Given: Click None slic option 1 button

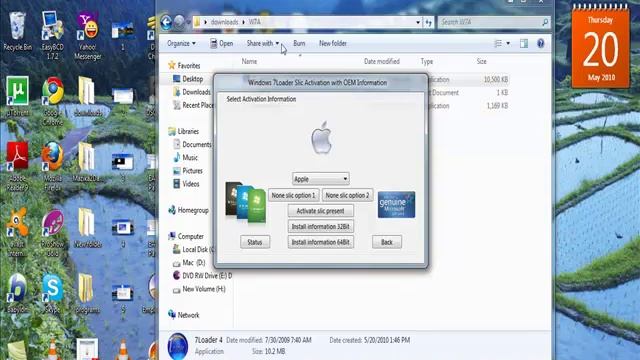Looking at the screenshot, I should pos(293,196).
